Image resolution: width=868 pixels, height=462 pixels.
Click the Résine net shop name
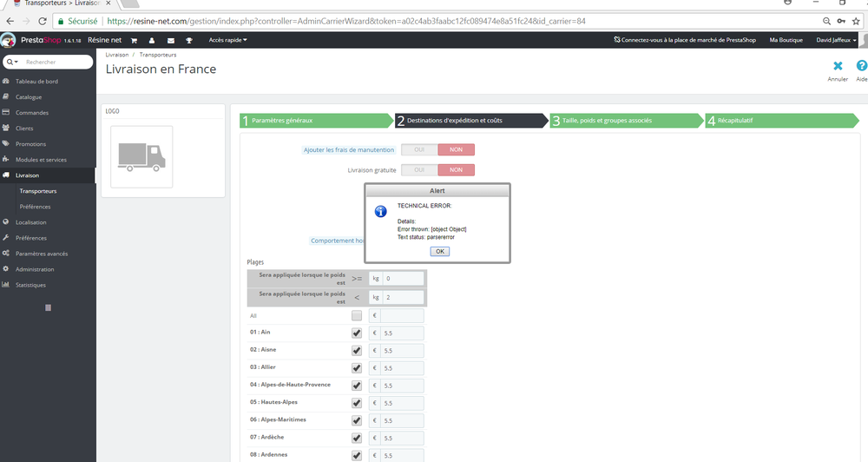point(105,40)
